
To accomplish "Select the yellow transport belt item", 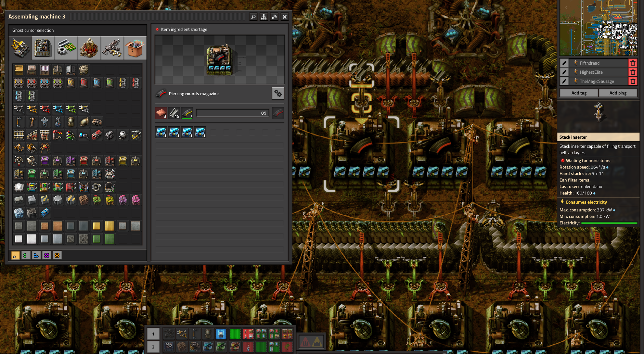I will pos(19,83).
